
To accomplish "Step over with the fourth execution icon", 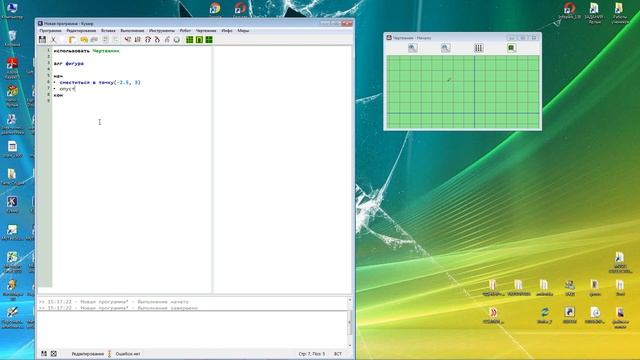I will (157, 40).
